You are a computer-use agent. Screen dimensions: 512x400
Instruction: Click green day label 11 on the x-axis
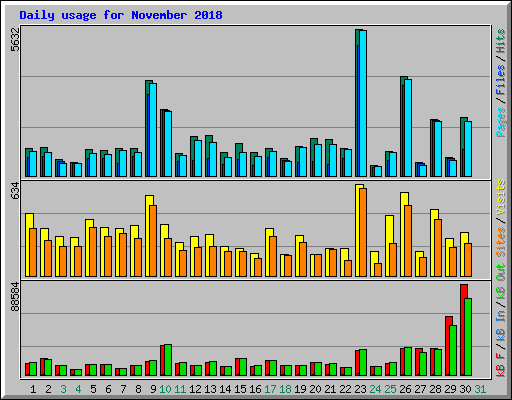tap(180, 389)
